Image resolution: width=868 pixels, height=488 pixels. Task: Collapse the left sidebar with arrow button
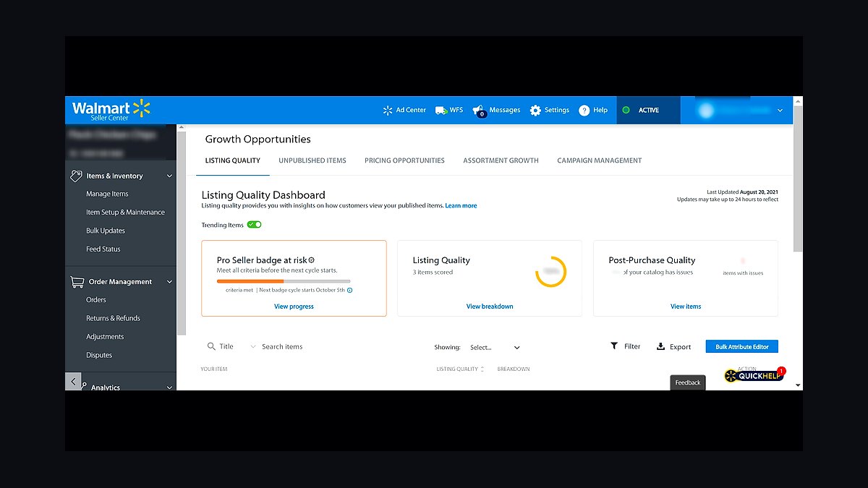(x=73, y=381)
